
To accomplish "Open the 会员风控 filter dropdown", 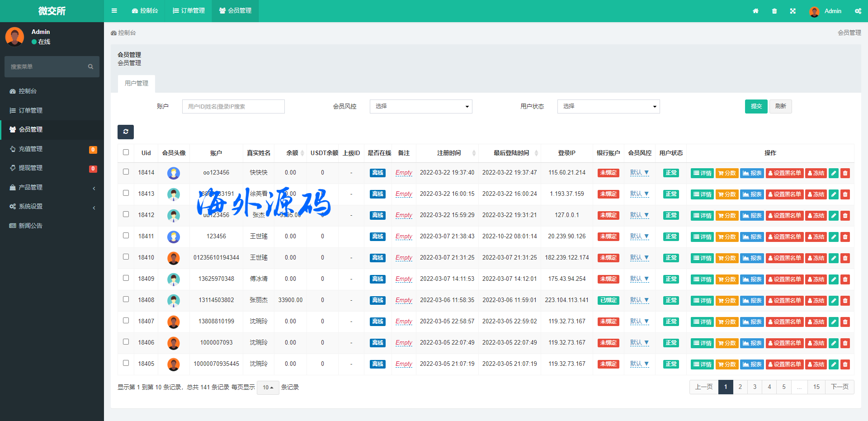I will (421, 106).
